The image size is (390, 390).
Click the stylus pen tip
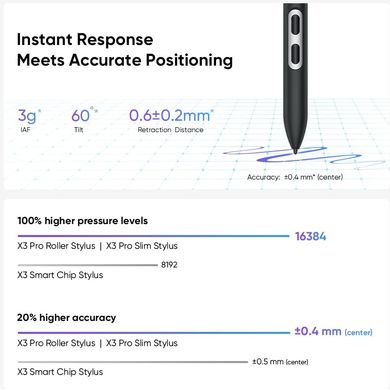click(x=295, y=152)
